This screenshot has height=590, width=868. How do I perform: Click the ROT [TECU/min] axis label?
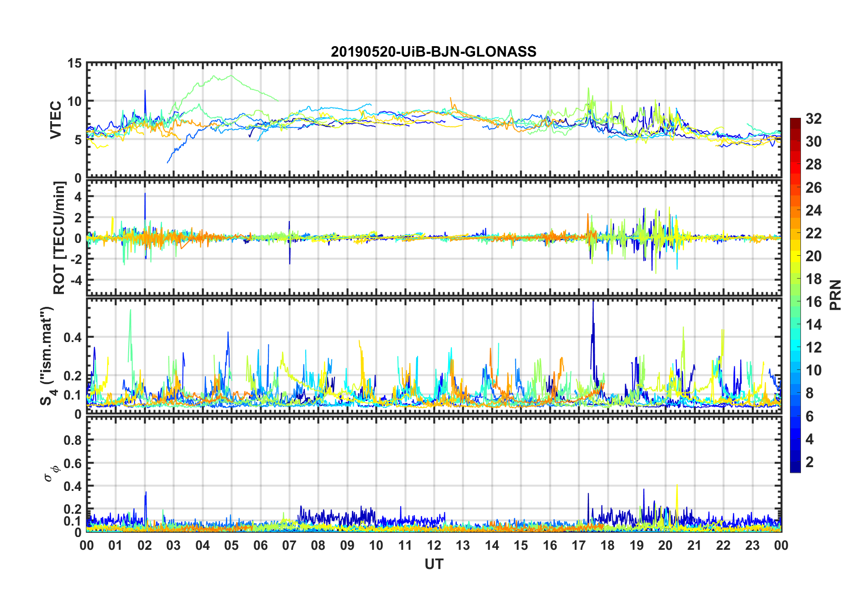point(59,238)
